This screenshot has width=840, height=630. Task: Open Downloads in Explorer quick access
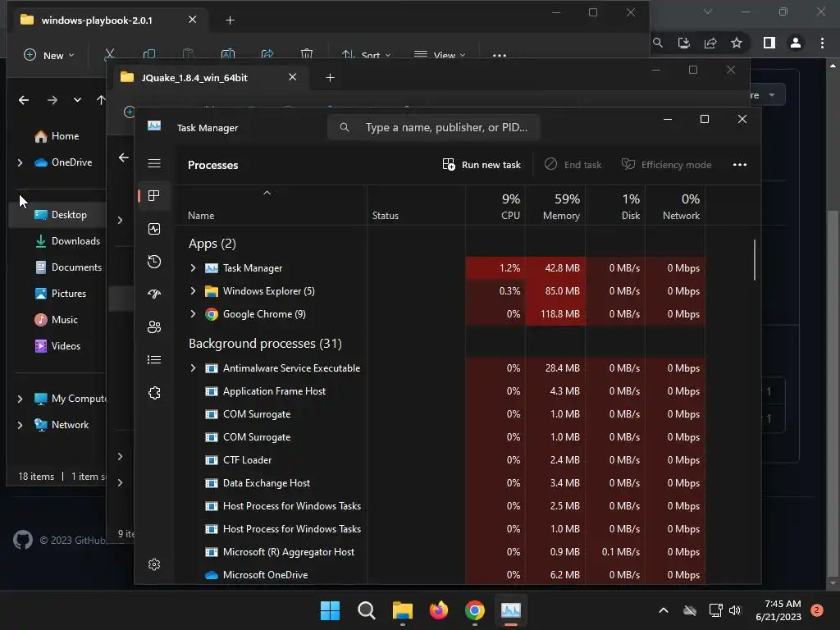point(67,241)
